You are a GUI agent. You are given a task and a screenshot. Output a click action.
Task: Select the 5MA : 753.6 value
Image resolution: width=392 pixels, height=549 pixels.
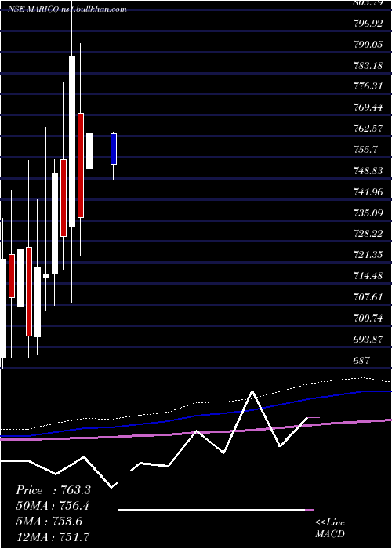click(49, 522)
